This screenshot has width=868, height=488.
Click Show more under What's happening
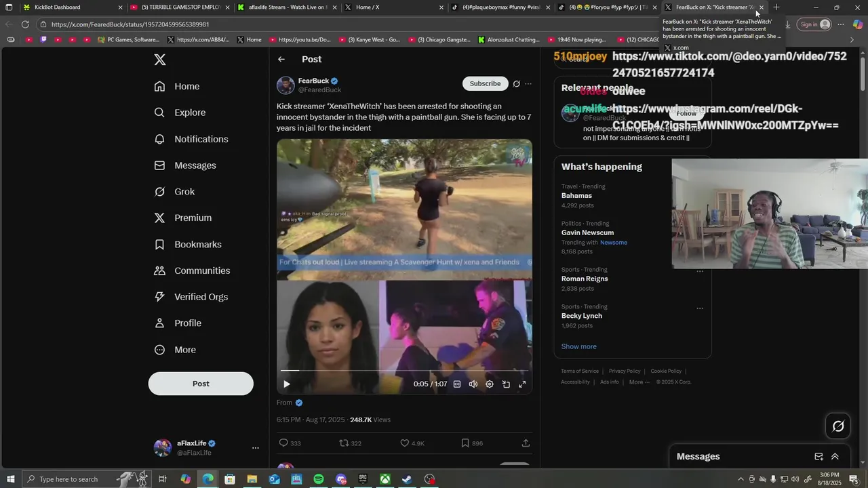(579, 346)
